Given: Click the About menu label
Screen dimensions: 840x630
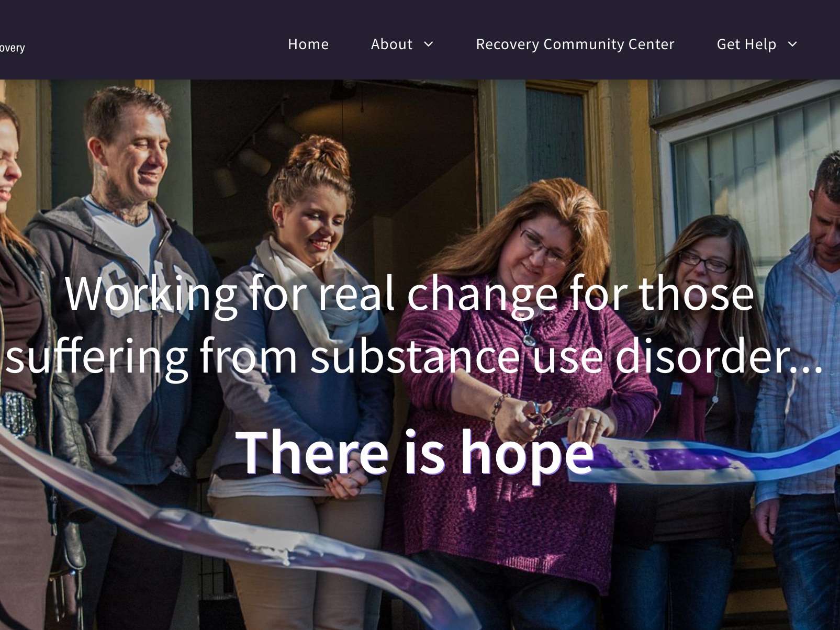Looking at the screenshot, I should coord(391,44).
